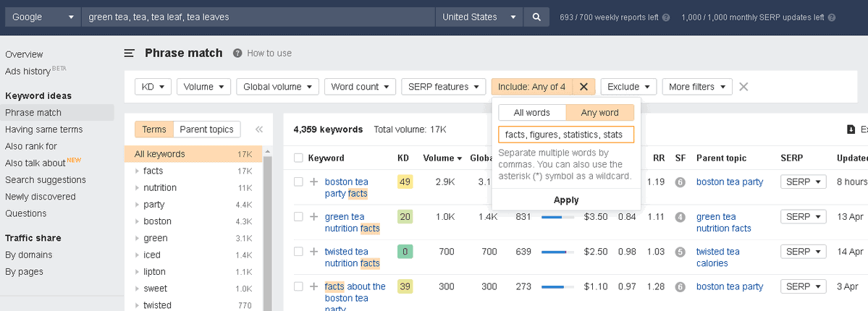This screenshot has height=311, width=868.
Task: Add facts about the boston tea party
Action: coord(314,286)
